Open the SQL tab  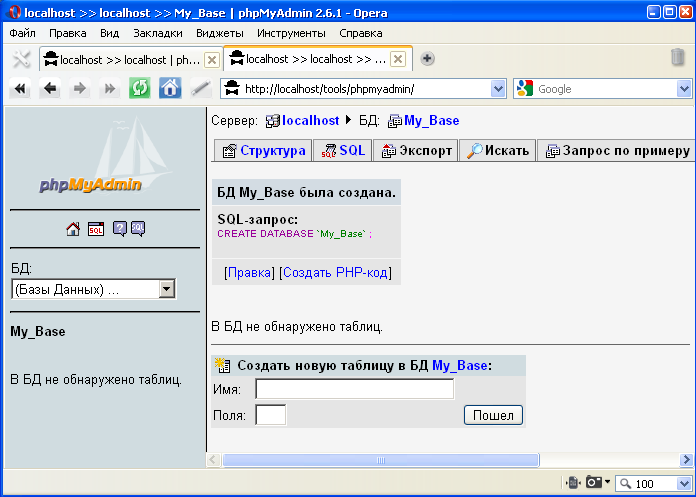(343, 151)
